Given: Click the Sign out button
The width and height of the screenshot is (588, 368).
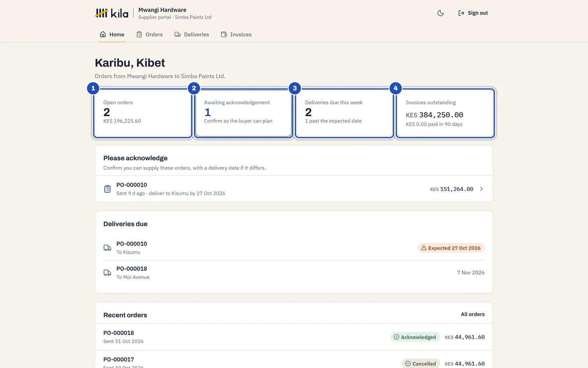Looking at the screenshot, I should point(473,13).
